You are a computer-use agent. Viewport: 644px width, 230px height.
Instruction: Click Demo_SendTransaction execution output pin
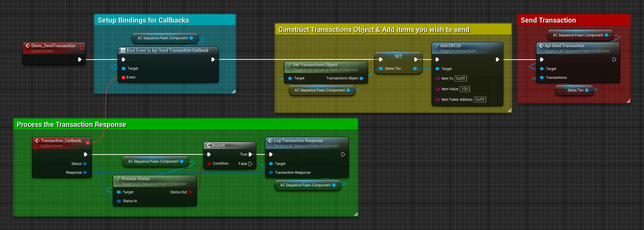pyautogui.click(x=80, y=59)
